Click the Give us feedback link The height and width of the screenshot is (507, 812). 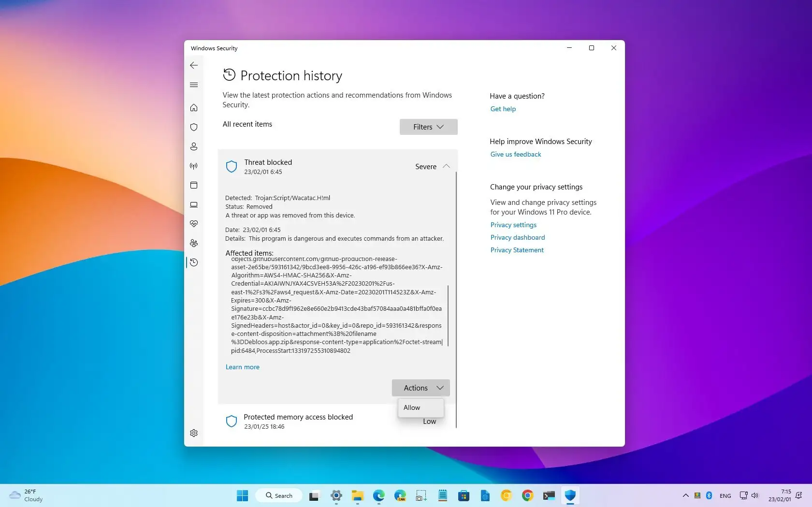[x=515, y=154]
